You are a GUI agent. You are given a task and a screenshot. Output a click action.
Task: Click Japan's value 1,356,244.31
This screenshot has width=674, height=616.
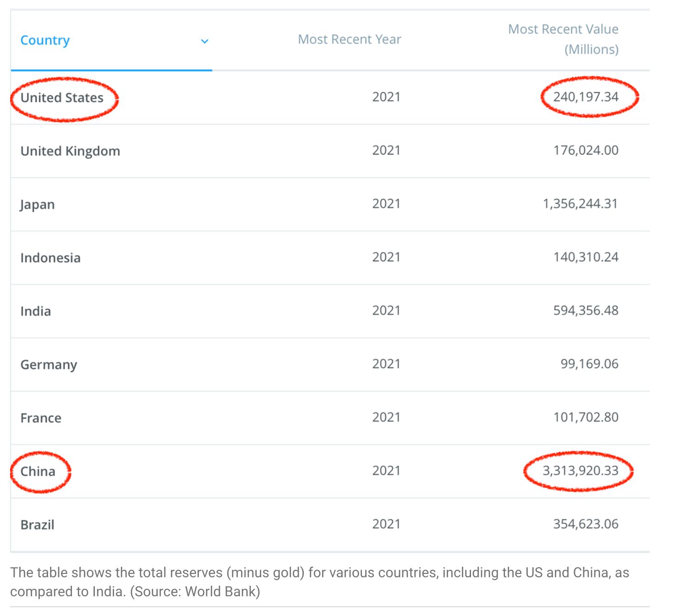tap(580, 203)
